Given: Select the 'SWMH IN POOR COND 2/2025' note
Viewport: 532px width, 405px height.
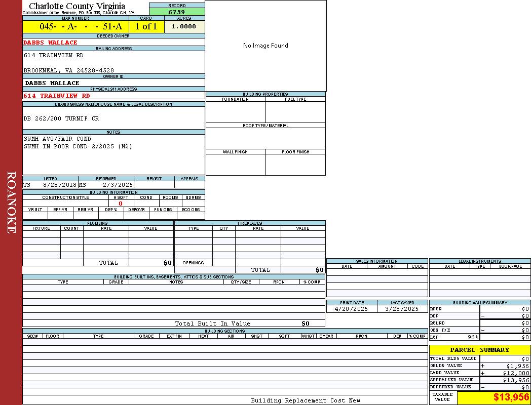Looking at the screenshot, I should [78, 147].
